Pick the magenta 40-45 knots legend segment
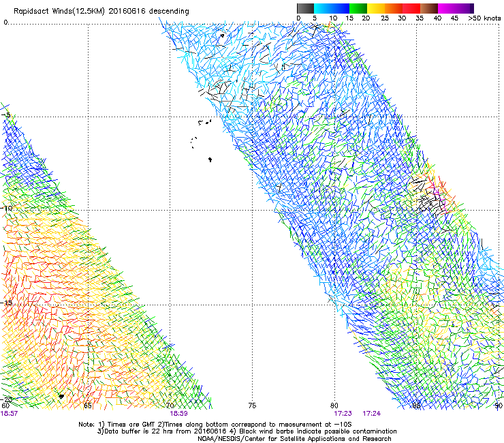504x443 pixels. pyautogui.click(x=447, y=8)
